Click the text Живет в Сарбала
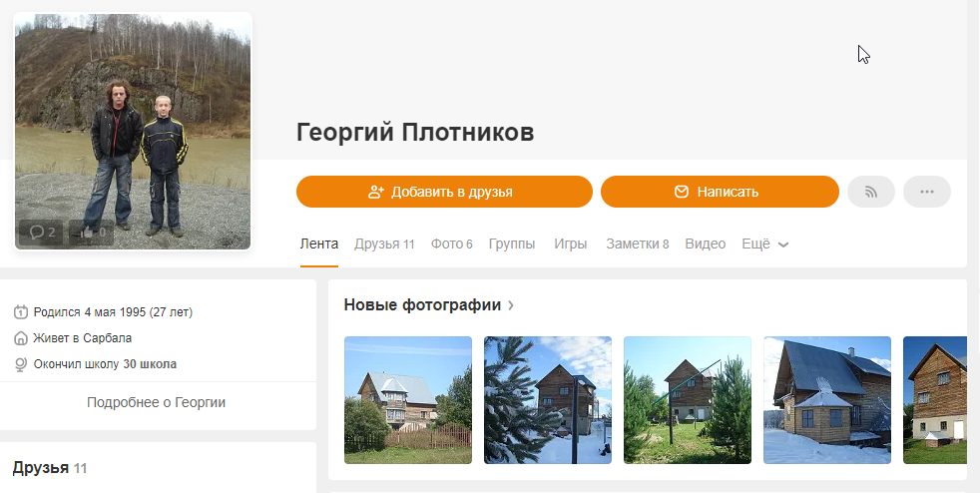This screenshot has height=493, width=980. (x=83, y=338)
